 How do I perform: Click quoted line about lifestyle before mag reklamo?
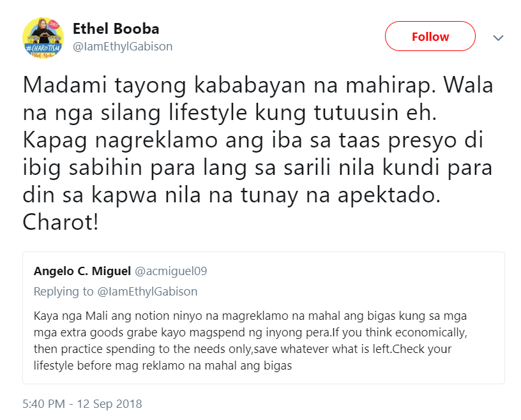163,366
